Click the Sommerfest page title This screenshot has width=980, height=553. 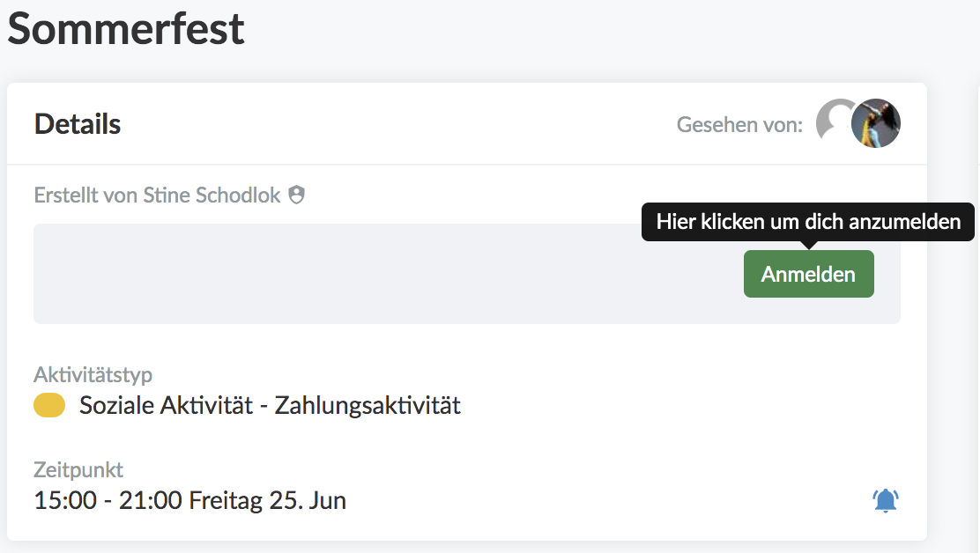tap(126, 29)
